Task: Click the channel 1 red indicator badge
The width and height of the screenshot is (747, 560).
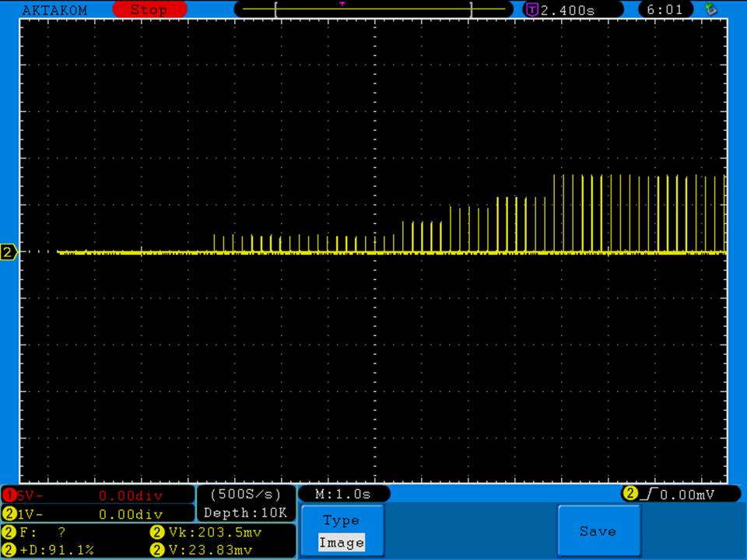Action: [9, 495]
